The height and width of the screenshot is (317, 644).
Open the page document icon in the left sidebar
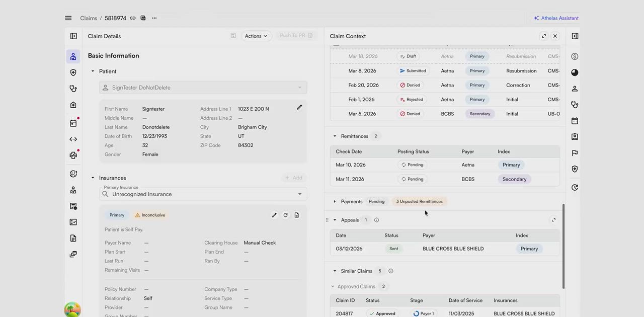pyautogui.click(x=73, y=238)
